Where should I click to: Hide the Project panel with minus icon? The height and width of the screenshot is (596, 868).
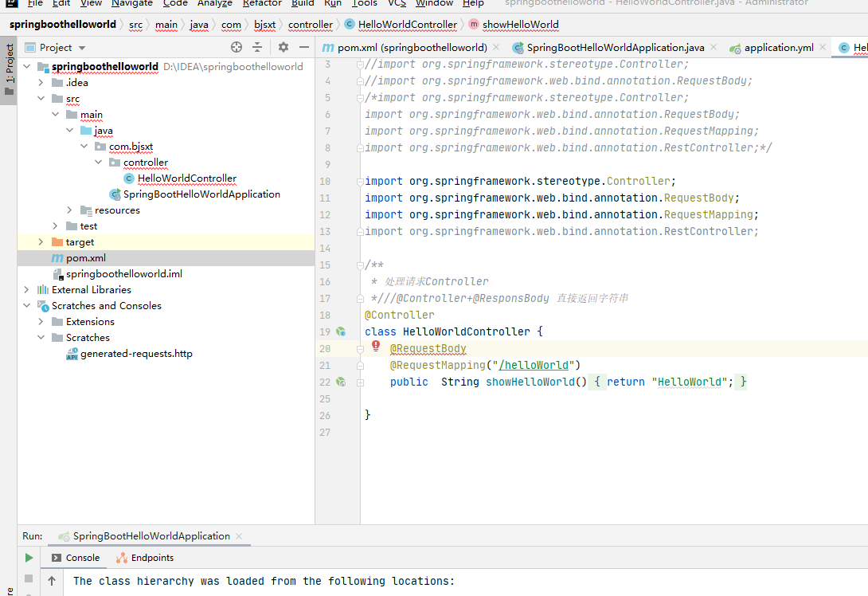coord(304,47)
